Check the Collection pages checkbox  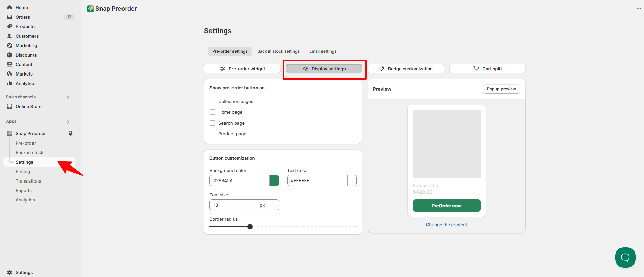click(213, 101)
